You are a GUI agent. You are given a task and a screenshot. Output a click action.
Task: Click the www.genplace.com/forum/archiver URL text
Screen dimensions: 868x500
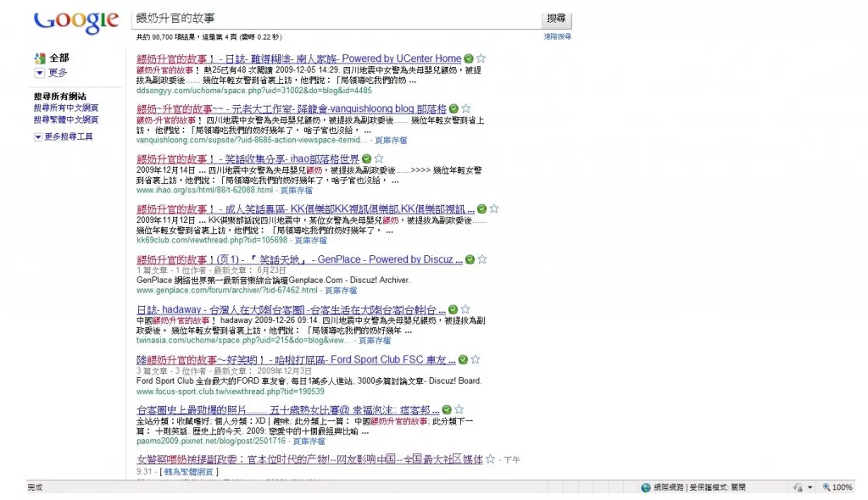(x=227, y=291)
